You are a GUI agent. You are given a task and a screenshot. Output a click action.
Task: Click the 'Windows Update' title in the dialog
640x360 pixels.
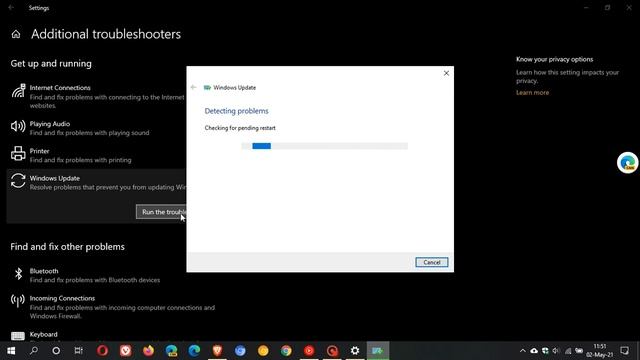click(235, 87)
